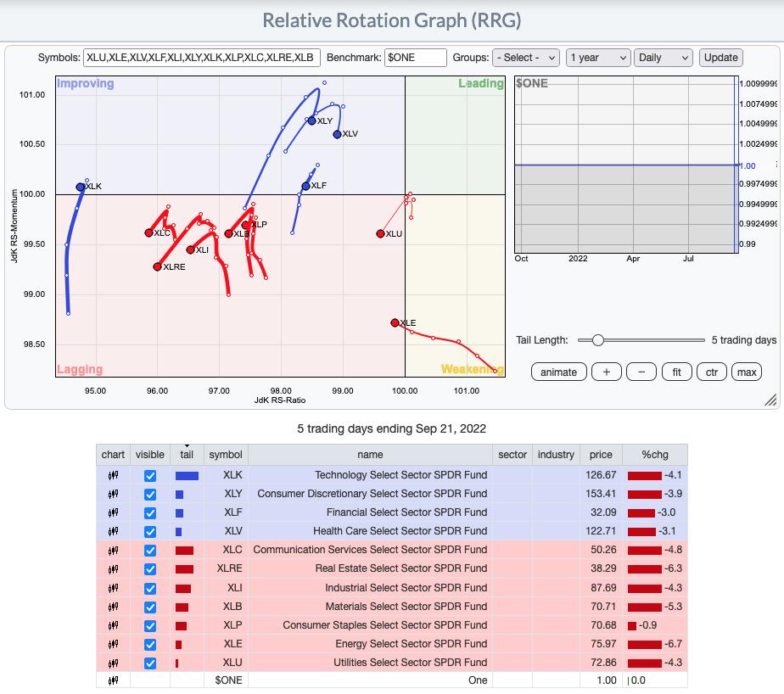Select Technology Select Sector SPDR Fund name

click(400, 475)
